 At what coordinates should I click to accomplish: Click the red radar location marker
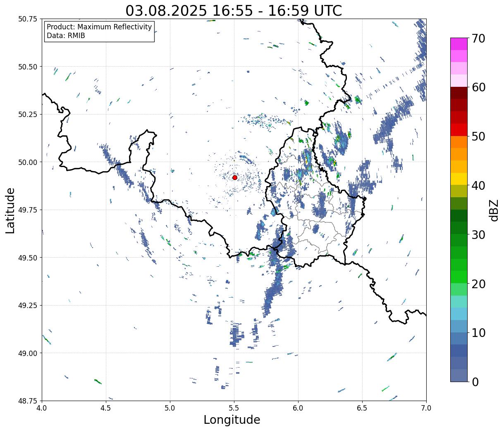235,177
